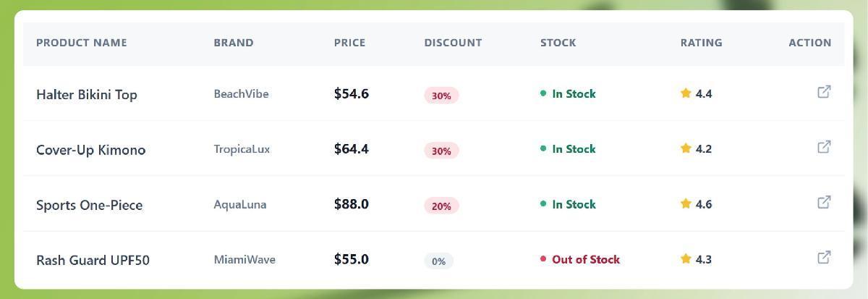Click the Stock column header
This screenshot has height=299, width=868.
pos(558,43)
